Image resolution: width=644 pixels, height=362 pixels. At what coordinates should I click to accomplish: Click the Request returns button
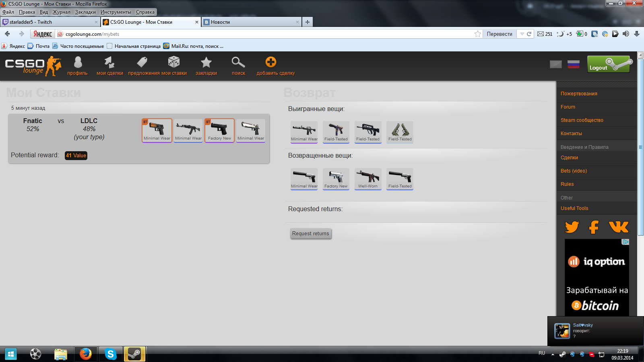coord(311,234)
